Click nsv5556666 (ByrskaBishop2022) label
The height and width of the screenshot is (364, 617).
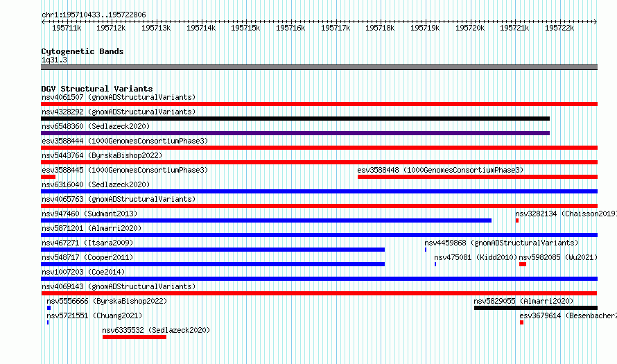coord(107,301)
